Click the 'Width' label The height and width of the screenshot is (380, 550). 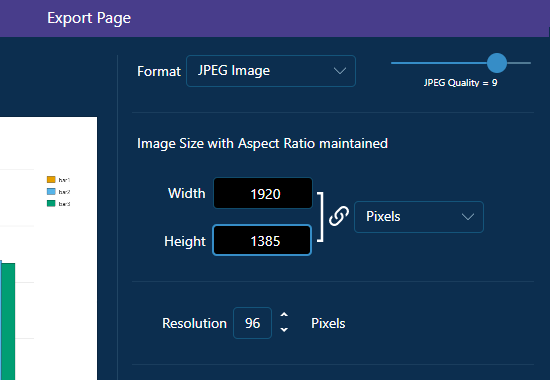(x=187, y=193)
